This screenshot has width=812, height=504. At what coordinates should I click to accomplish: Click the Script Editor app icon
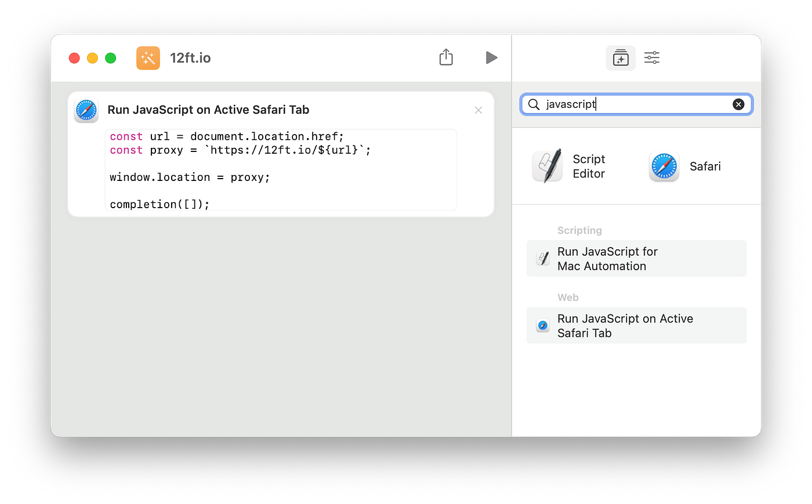[547, 166]
